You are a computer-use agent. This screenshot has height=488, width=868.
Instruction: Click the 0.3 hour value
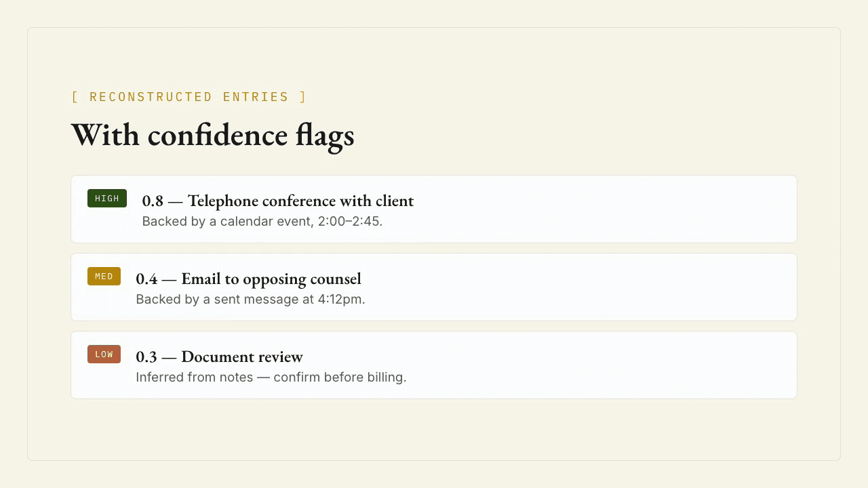(146, 357)
